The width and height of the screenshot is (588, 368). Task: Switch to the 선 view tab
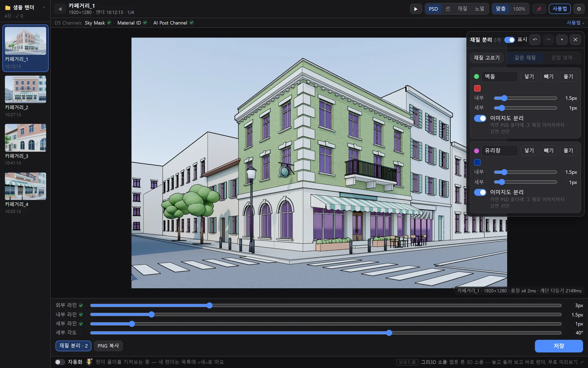pos(448,9)
